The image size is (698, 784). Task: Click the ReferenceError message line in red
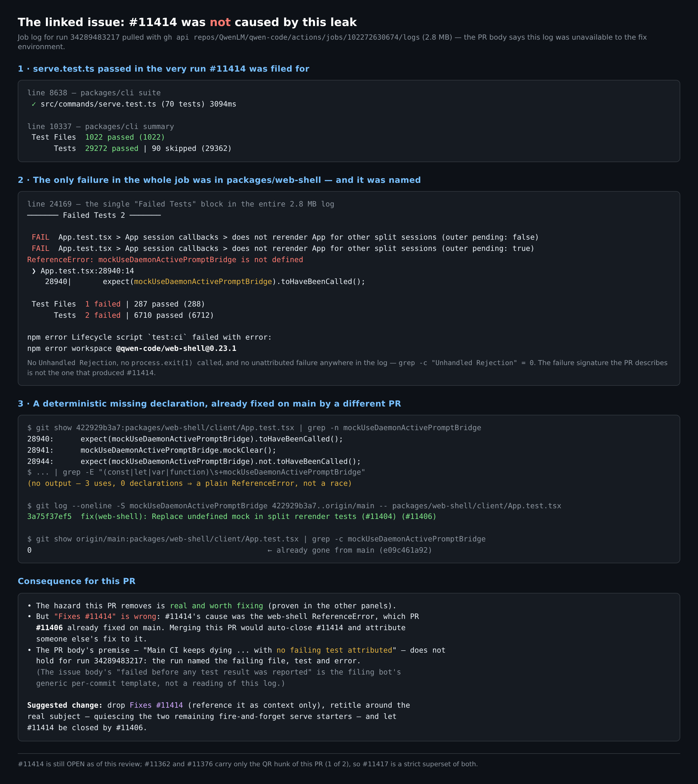[x=165, y=260]
